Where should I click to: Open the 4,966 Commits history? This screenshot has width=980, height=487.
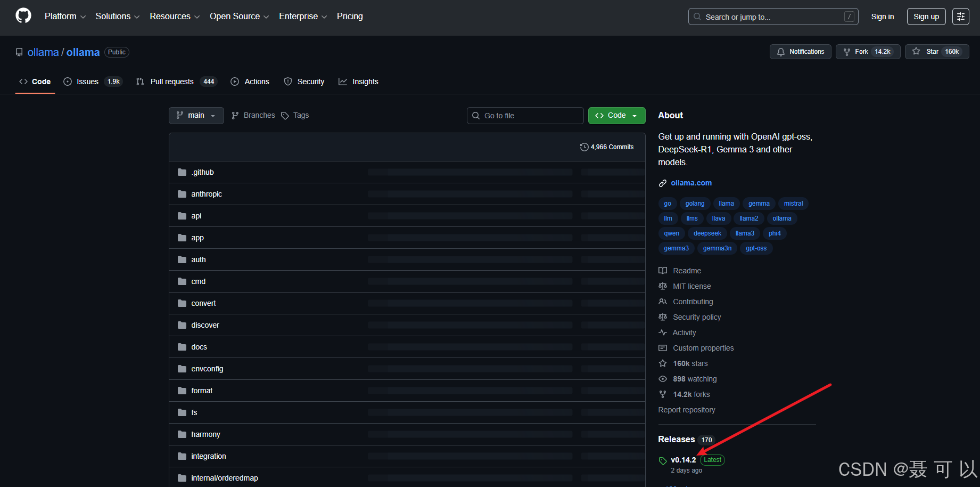click(607, 147)
